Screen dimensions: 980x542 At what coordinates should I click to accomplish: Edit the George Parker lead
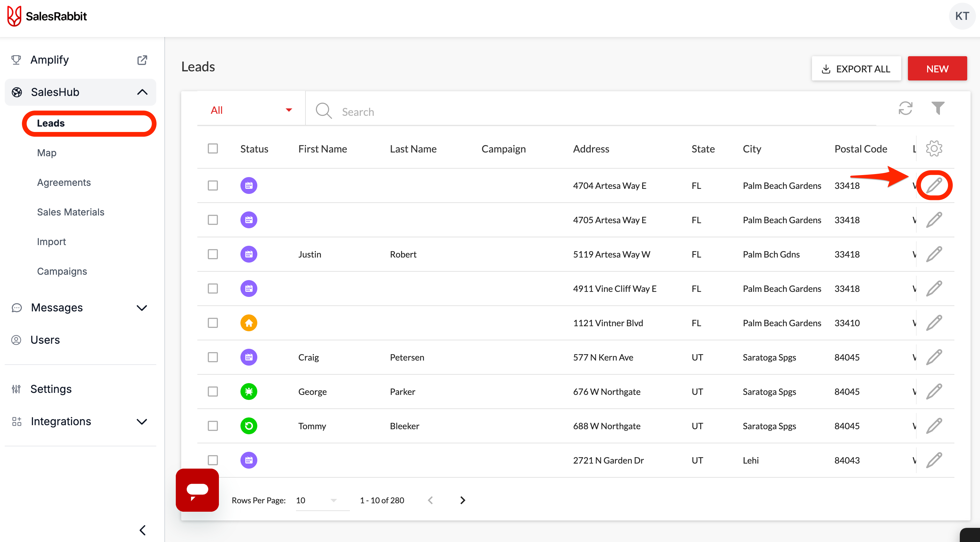tap(934, 392)
